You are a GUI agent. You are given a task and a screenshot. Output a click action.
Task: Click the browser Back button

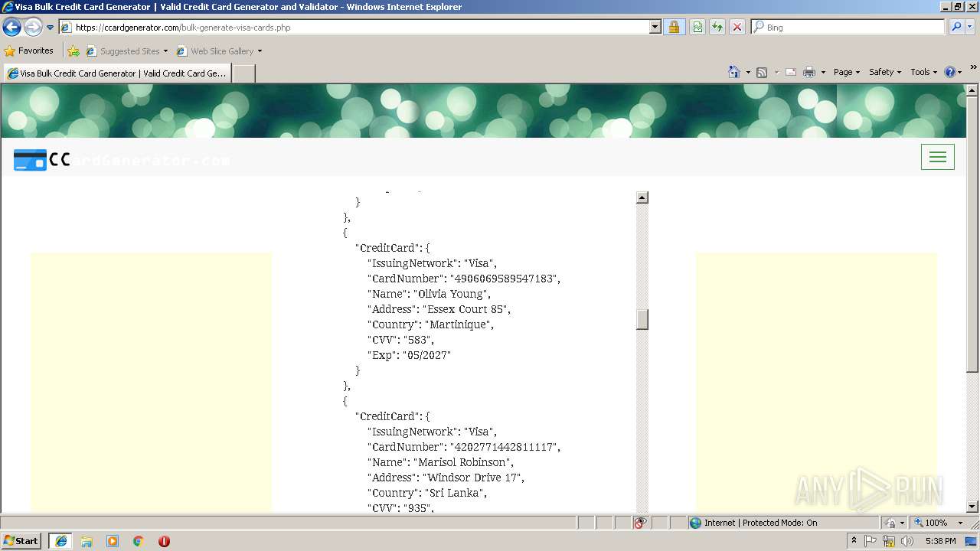point(11,28)
